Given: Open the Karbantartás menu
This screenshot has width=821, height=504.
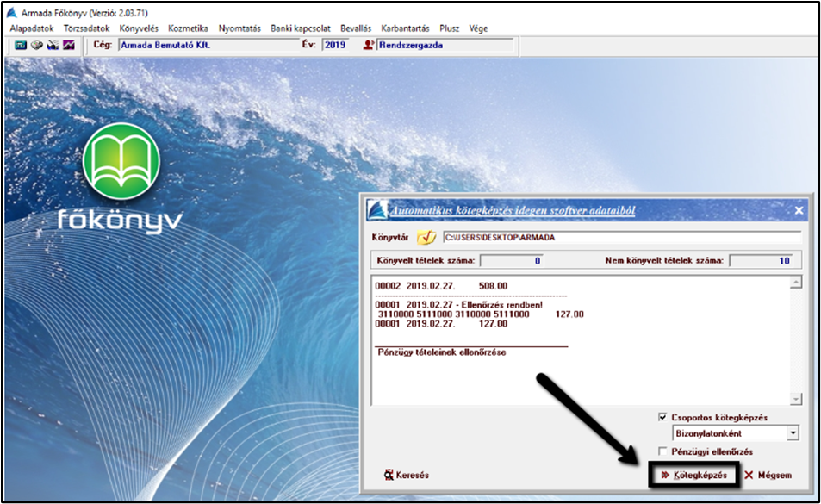Looking at the screenshot, I should 405,28.
